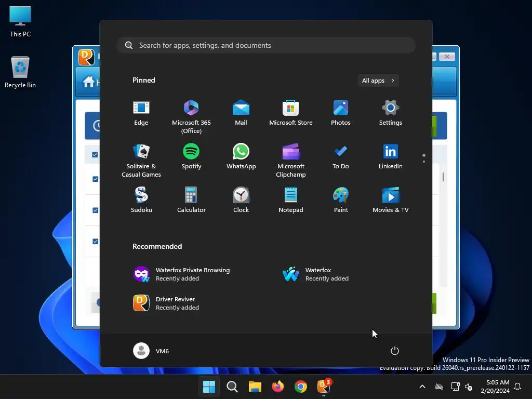Toggle fourth checkbox in Driver Reviver list
This screenshot has height=399, width=532.
point(96,241)
